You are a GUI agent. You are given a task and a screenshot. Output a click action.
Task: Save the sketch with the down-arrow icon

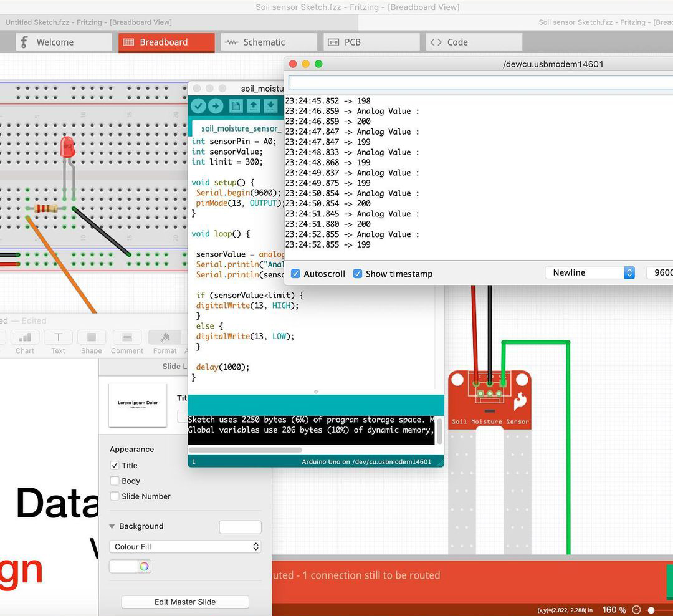270,105
